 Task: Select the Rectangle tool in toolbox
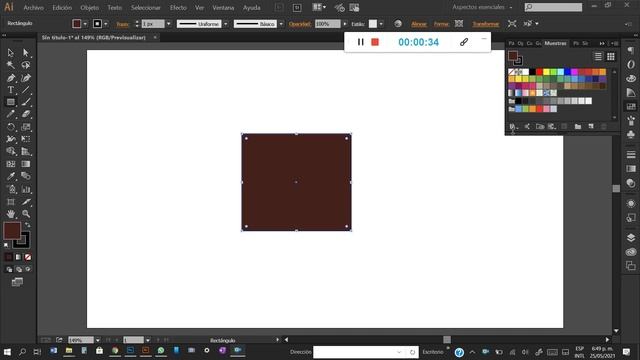(11, 102)
